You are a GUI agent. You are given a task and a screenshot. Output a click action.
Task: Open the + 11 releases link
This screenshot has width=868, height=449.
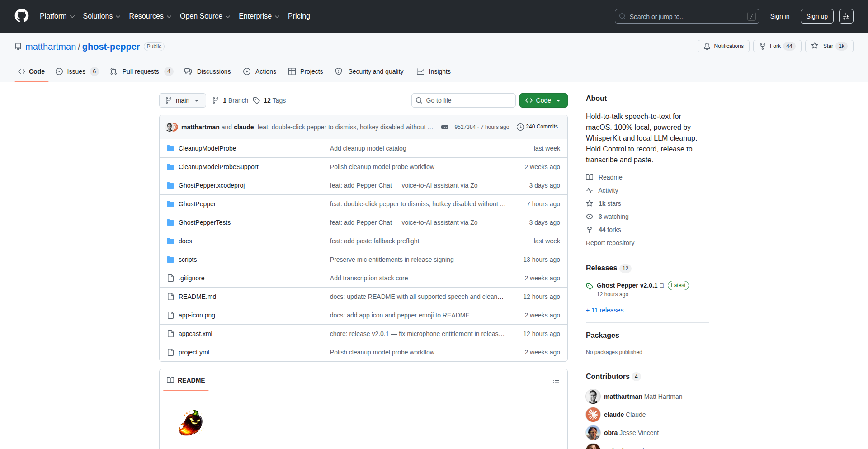coord(604,310)
